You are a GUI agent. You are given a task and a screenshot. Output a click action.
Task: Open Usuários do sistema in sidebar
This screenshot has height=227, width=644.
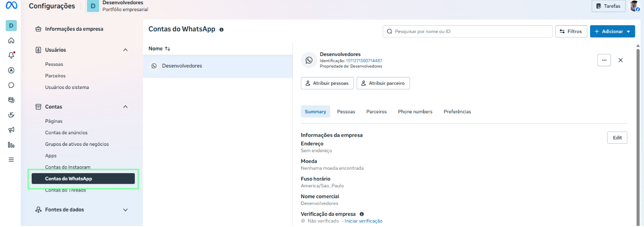[67, 87]
